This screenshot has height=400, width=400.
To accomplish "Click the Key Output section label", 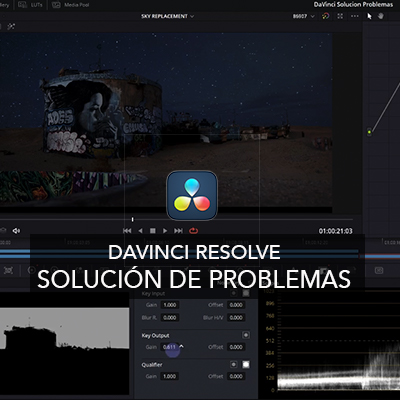I will click(x=155, y=335).
